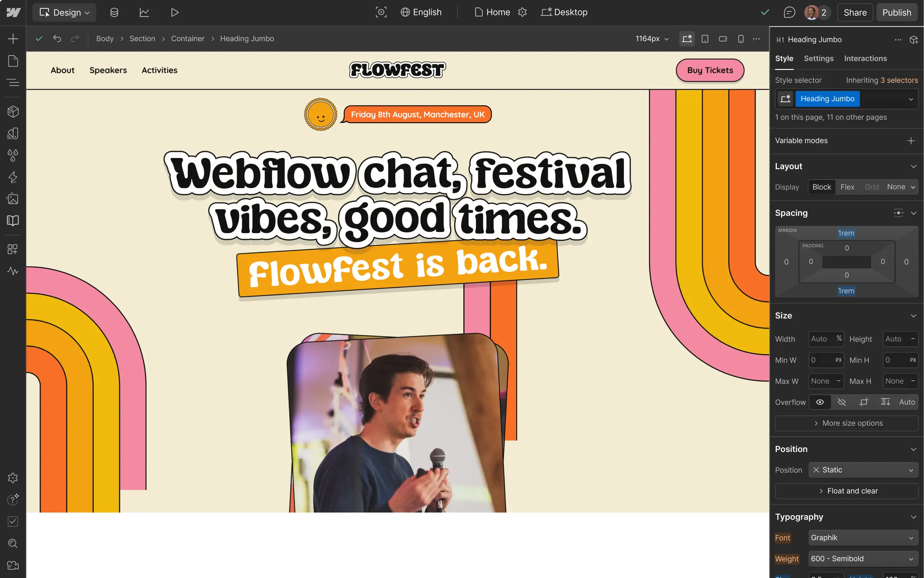This screenshot has width=924, height=578.
Task: Switch to the Settings tab
Action: tap(818, 59)
